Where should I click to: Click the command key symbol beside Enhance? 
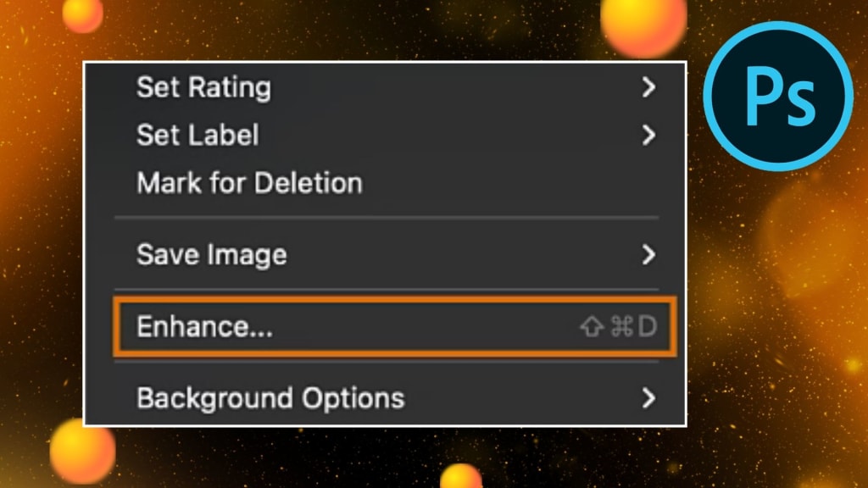coord(621,326)
